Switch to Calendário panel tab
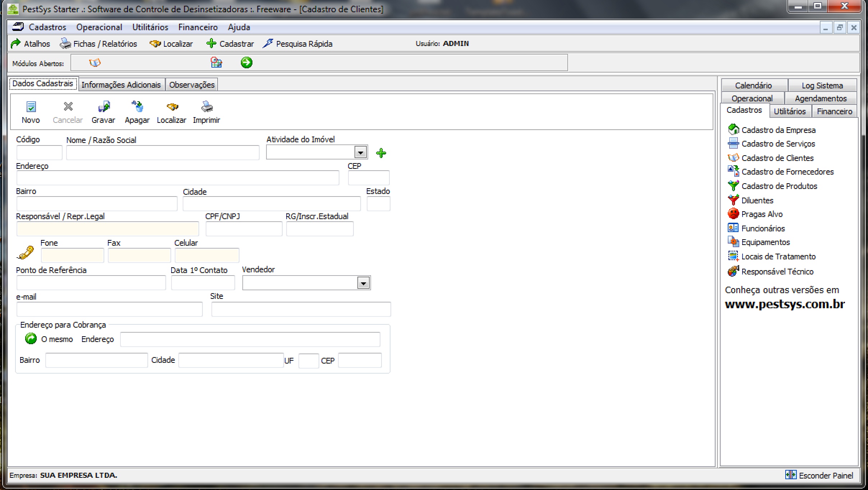The width and height of the screenshot is (868, 490). (754, 85)
